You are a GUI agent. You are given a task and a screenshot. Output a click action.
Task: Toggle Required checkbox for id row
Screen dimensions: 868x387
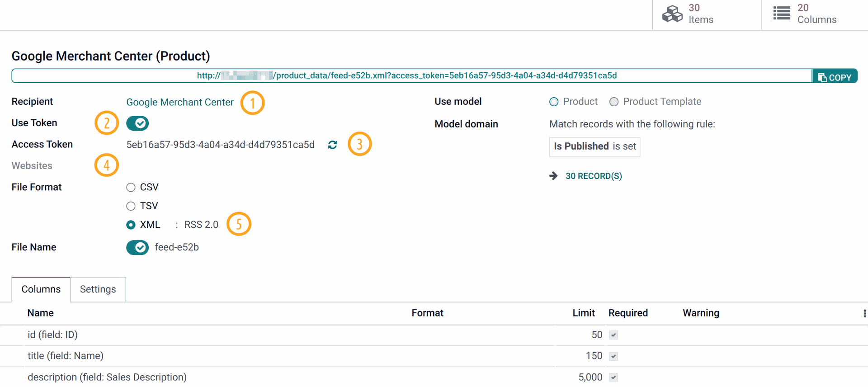pyautogui.click(x=613, y=335)
